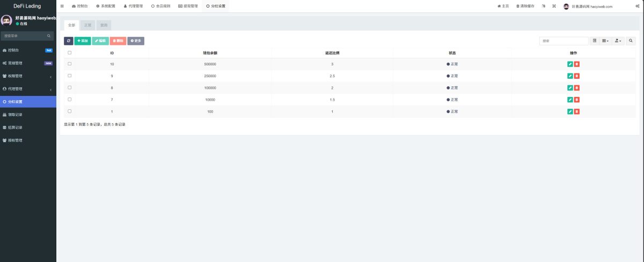Focus the table 搜索 input field
The image size is (644, 262).
pos(564,41)
